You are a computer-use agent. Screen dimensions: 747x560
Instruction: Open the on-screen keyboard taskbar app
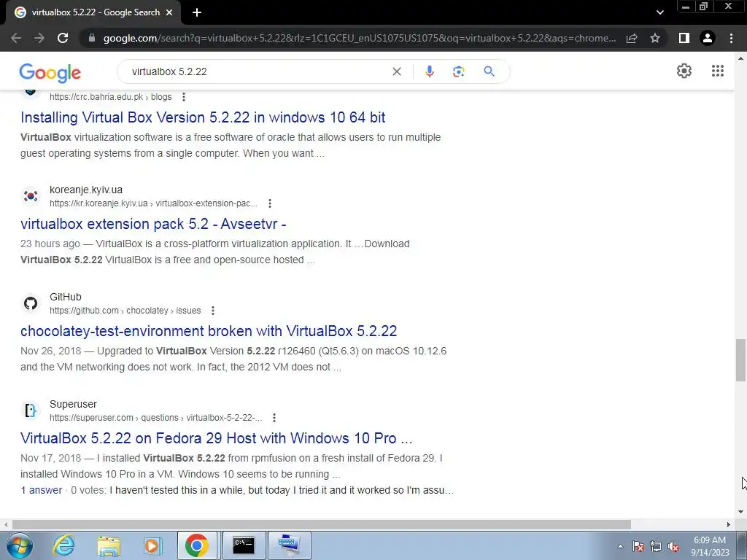289,545
